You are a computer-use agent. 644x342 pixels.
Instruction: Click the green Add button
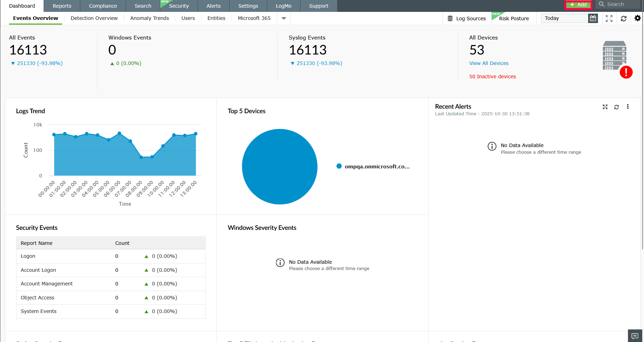(578, 5)
